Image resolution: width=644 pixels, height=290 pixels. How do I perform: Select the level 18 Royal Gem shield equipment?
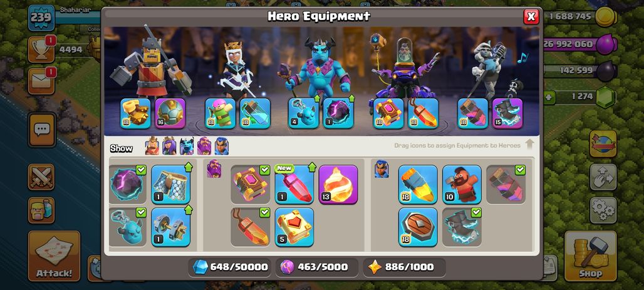pyautogui.click(x=418, y=227)
